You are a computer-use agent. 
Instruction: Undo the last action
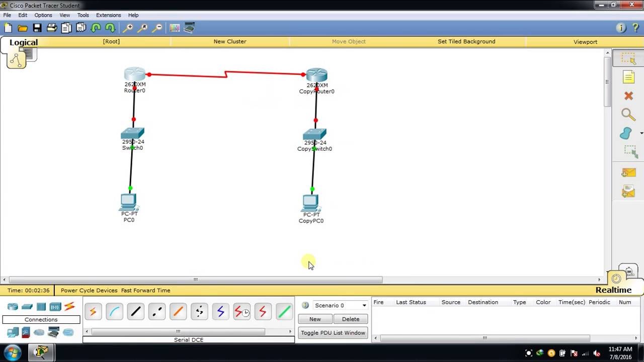coord(96,28)
